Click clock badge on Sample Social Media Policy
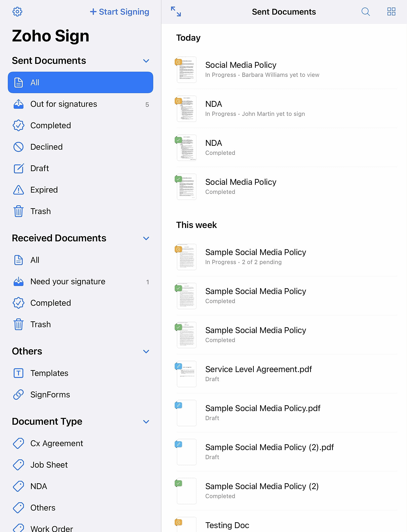 (178, 249)
